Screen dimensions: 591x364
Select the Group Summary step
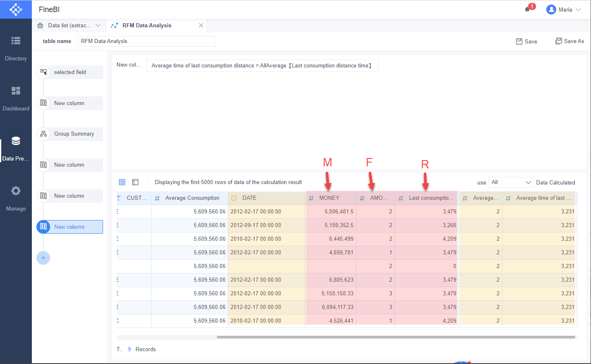70,134
